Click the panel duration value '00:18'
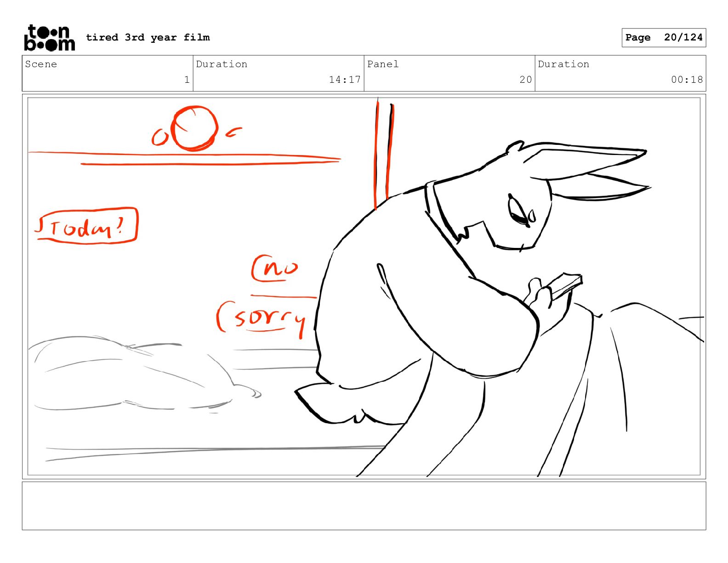728x563 pixels. 687,80
